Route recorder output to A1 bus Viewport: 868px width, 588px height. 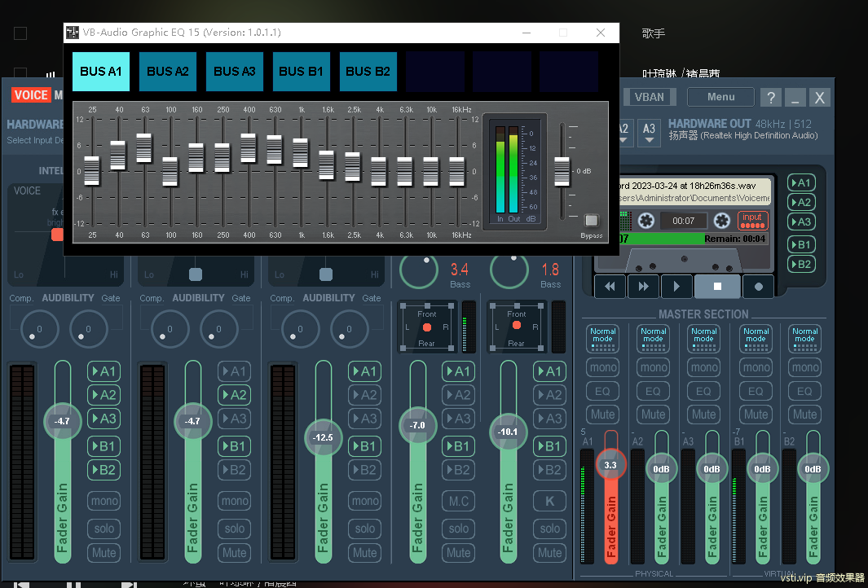[x=801, y=182]
